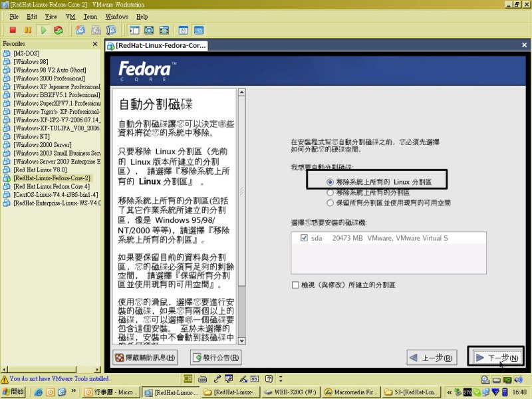Click the Macromedia Fir... taskbar button
The width and height of the screenshot is (532, 399).
click(351, 392)
